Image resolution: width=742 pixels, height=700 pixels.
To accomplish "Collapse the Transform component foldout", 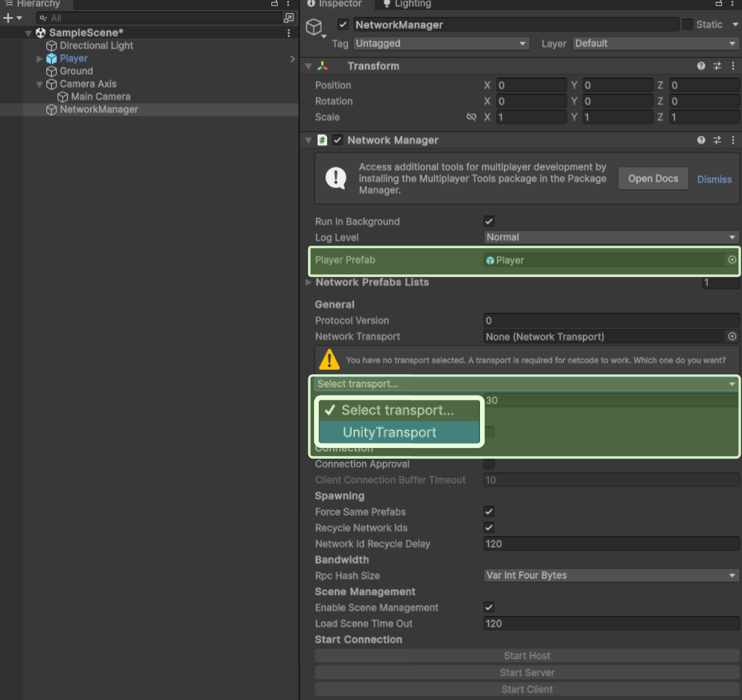I will coord(308,66).
